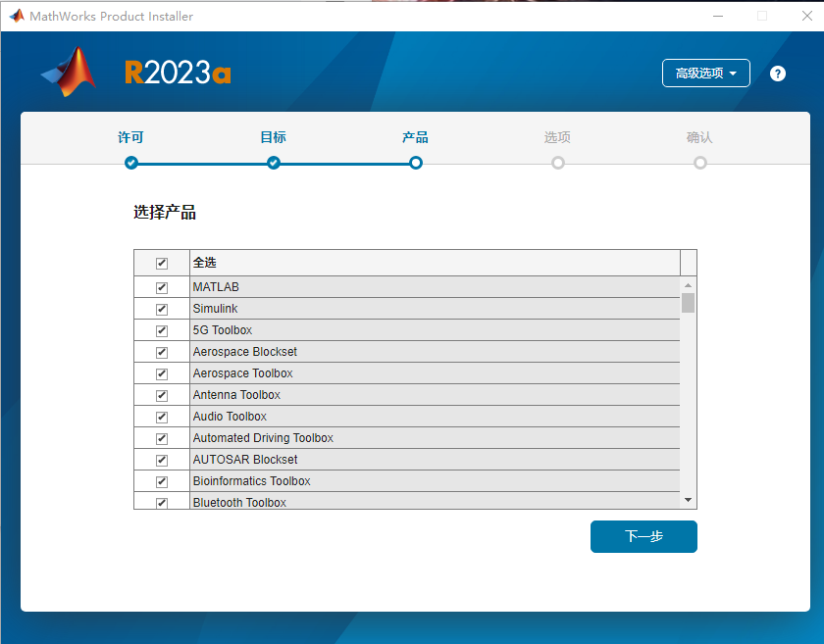Open the 高级选项 dropdown
The image size is (824, 644).
coord(705,73)
